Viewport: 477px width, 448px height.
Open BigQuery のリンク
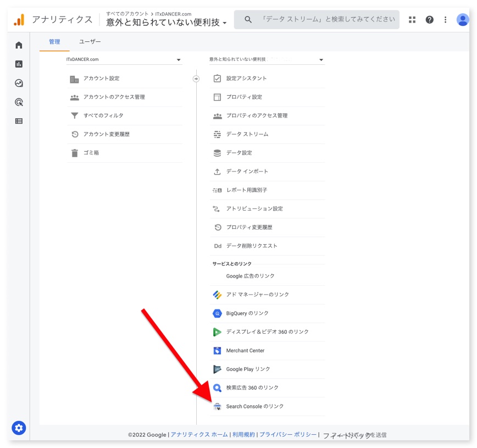click(x=247, y=313)
